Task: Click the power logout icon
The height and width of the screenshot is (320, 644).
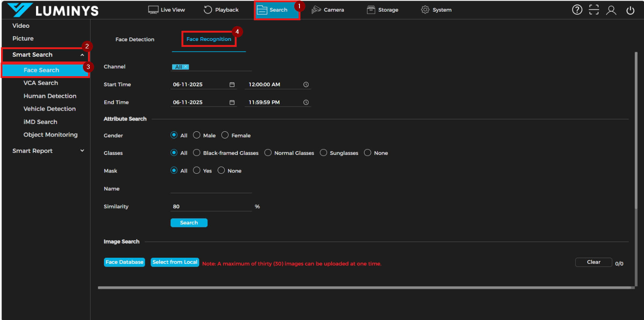Action: click(630, 10)
